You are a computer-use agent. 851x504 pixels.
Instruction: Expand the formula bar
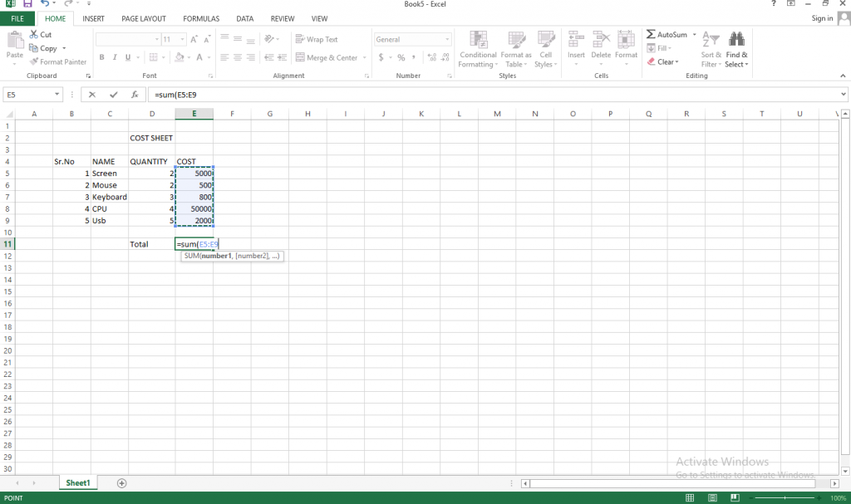pyautogui.click(x=843, y=95)
